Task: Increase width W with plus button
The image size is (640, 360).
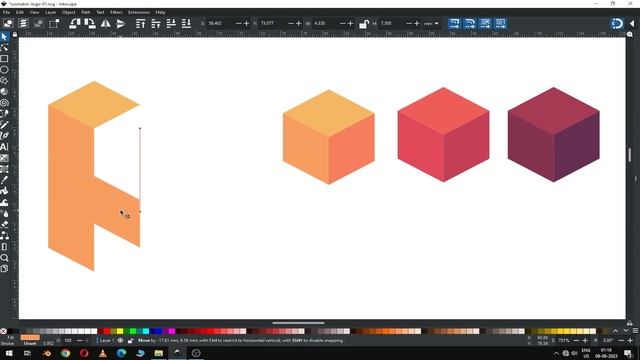Action: coord(350,24)
